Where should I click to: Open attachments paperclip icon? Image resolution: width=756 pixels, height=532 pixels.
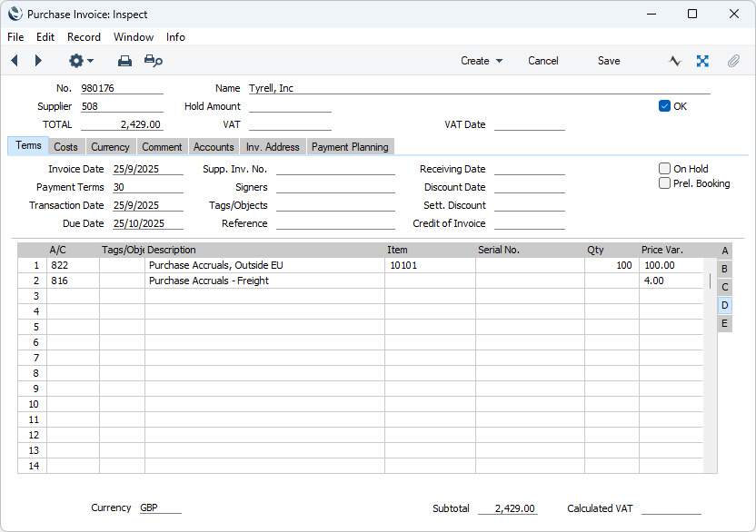coord(733,61)
